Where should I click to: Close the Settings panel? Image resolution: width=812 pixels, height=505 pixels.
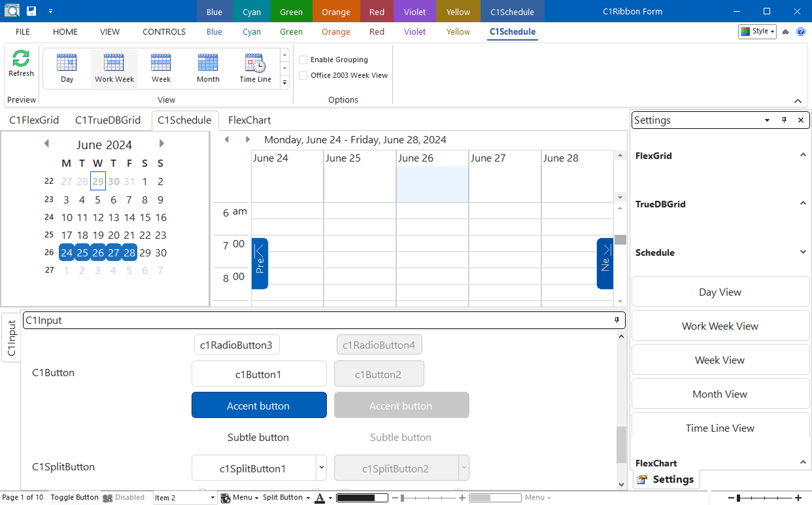(x=800, y=120)
